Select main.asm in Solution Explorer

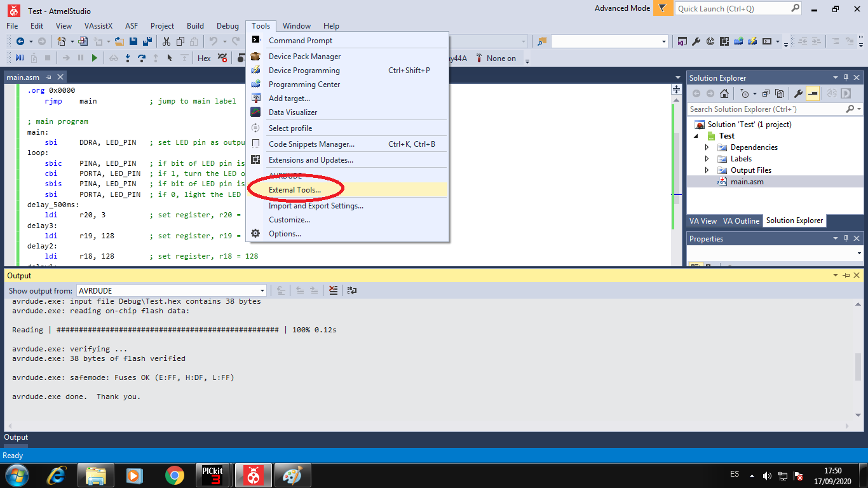pyautogui.click(x=747, y=182)
